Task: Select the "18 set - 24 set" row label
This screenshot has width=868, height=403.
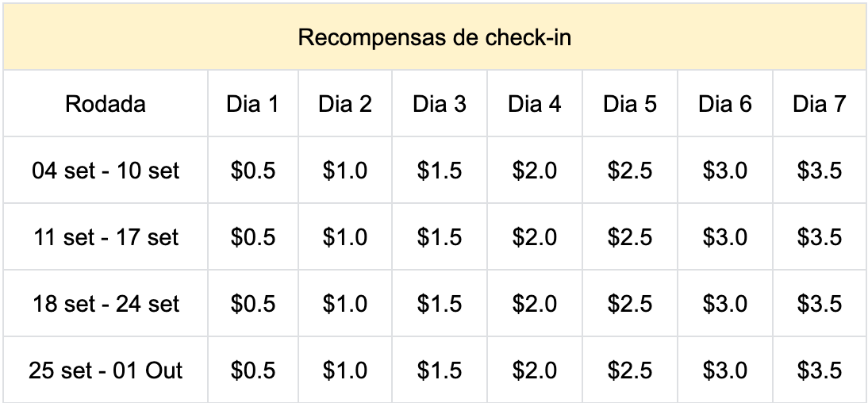Action: pyautogui.click(x=106, y=304)
